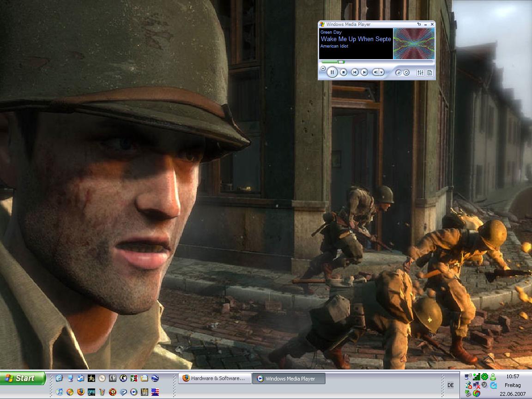The image size is (532, 399).
Task: Pause the playing Green Day song
Action: click(x=332, y=72)
